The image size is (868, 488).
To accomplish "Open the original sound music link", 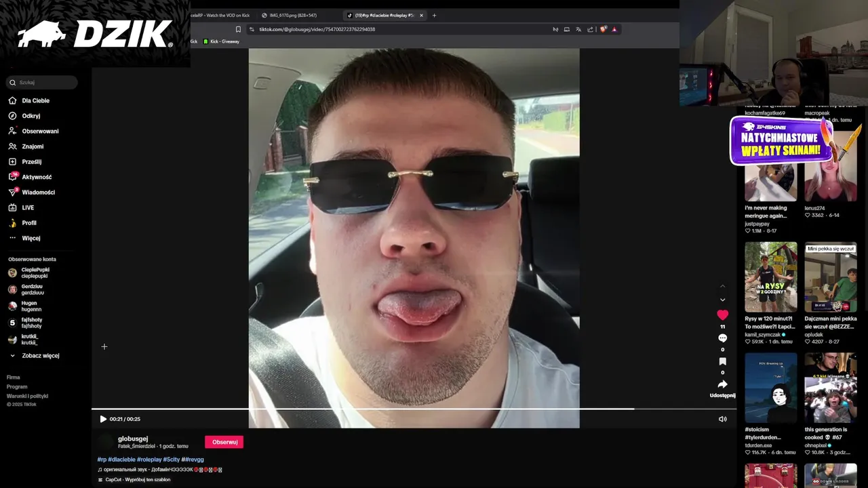I will pyautogui.click(x=160, y=470).
